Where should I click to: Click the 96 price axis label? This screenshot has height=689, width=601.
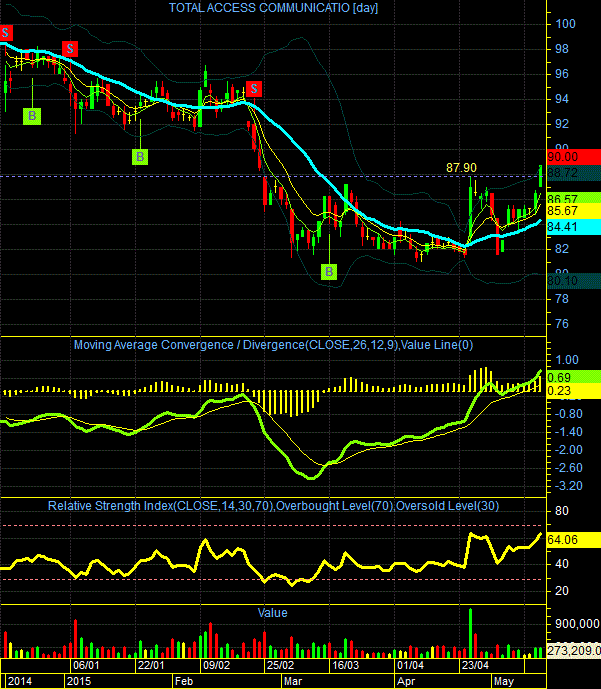pyautogui.click(x=562, y=74)
